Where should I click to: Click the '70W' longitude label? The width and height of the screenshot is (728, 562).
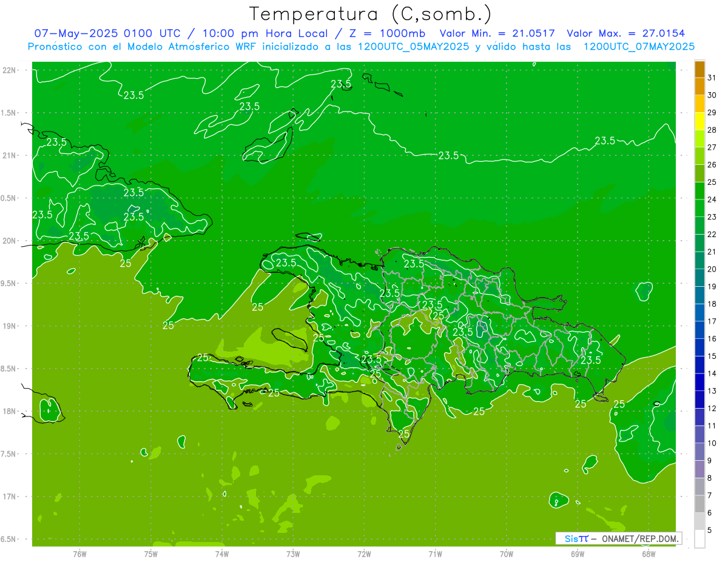click(507, 554)
